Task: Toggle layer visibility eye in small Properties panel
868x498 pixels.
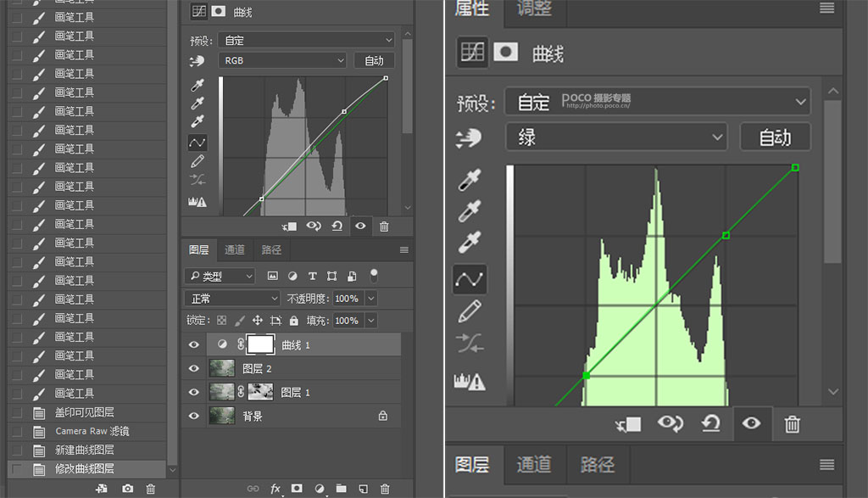Action: click(x=360, y=226)
